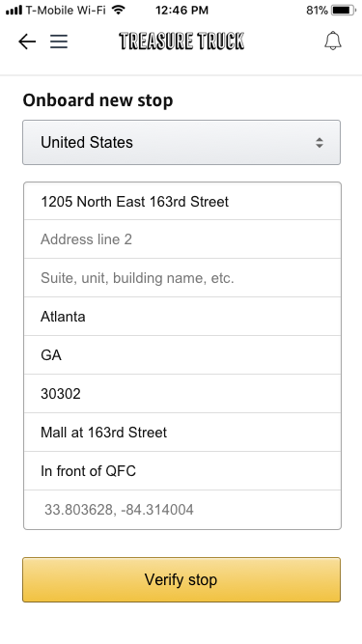
Task: Focus the Address line 2 field
Action: click(182, 239)
